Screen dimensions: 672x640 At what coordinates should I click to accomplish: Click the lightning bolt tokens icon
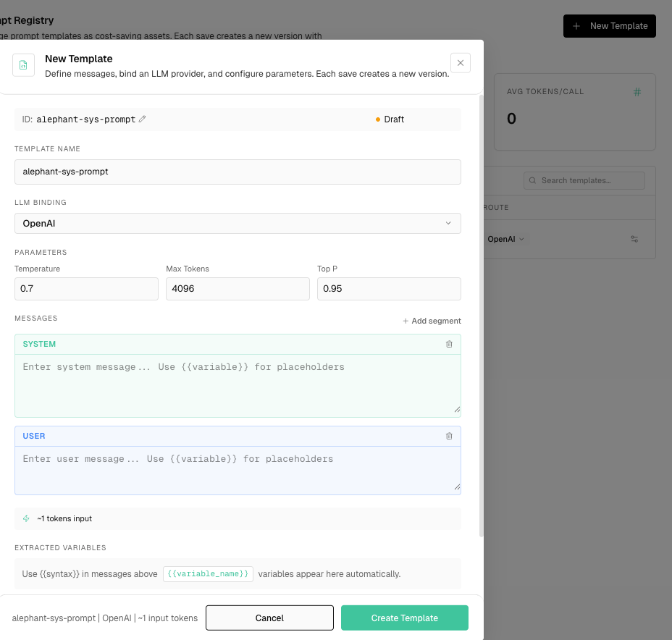pyautogui.click(x=27, y=518)
